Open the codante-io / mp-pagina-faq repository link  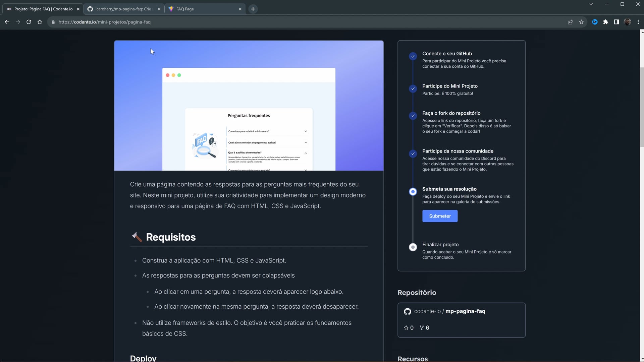[x=449, y=311]
